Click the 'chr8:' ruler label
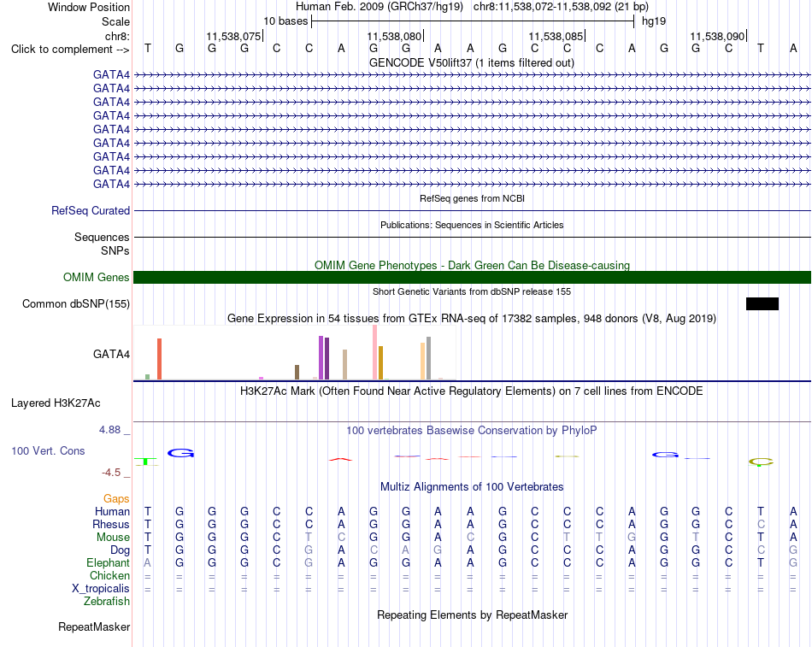 (117, 36)
